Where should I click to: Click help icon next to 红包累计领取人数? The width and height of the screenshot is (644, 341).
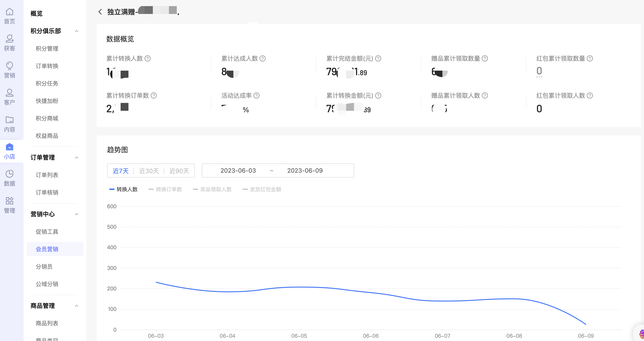coord(590,96)
